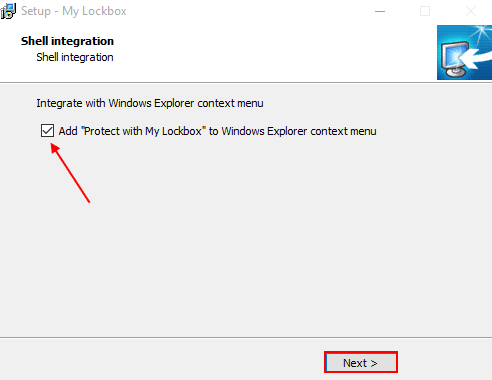Click the monitor screen in the wizard graphic
The image size is (492, 380).
point(454,55)
